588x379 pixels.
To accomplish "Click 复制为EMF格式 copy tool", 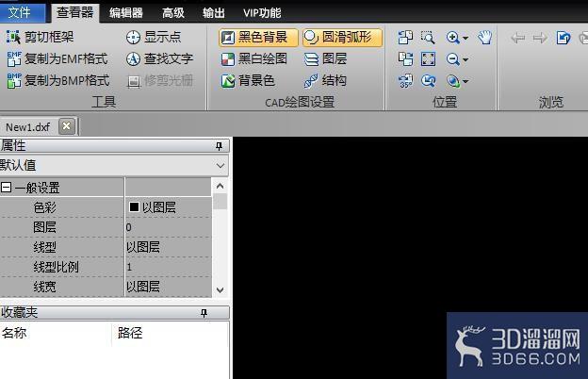I will (x=57, y=58).
